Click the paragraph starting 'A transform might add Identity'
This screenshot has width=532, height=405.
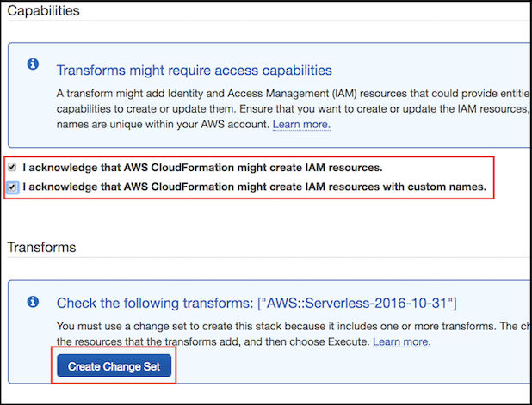(294, 109)
